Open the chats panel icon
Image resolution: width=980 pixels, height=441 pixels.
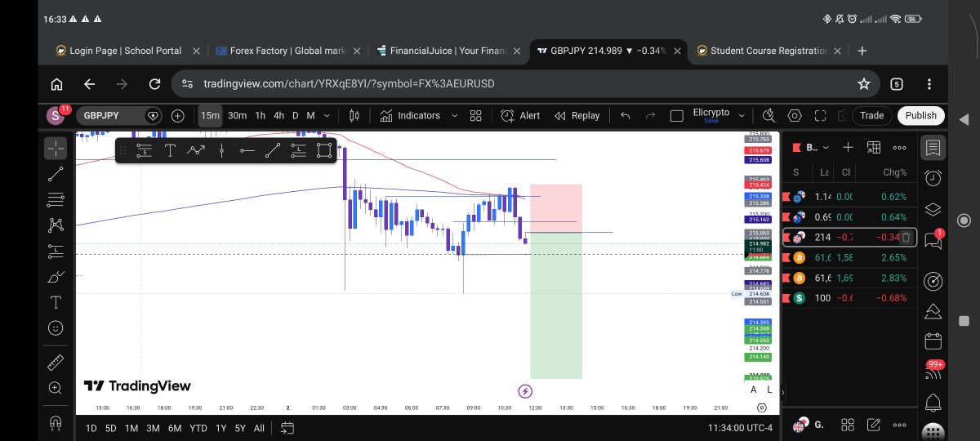coord(933,242)
